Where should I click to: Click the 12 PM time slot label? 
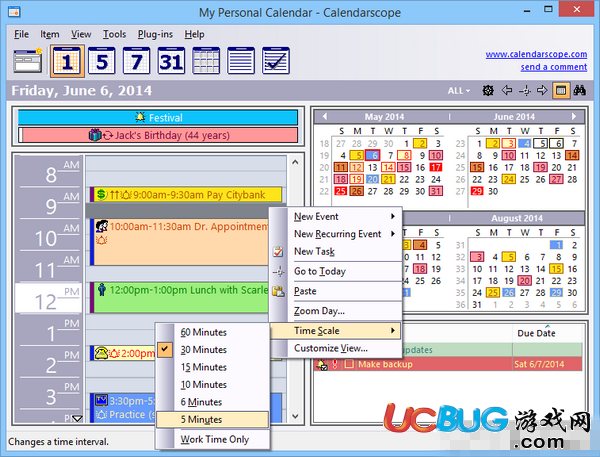coord(48,298)
